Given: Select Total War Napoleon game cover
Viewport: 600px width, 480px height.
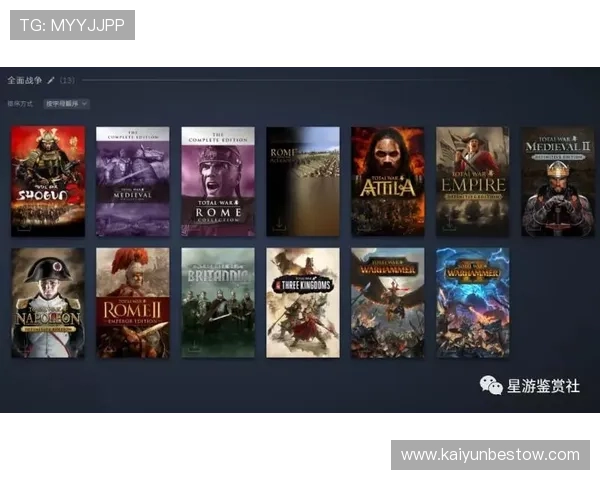Looking at the screenshot, I should [x=47, y=303].
